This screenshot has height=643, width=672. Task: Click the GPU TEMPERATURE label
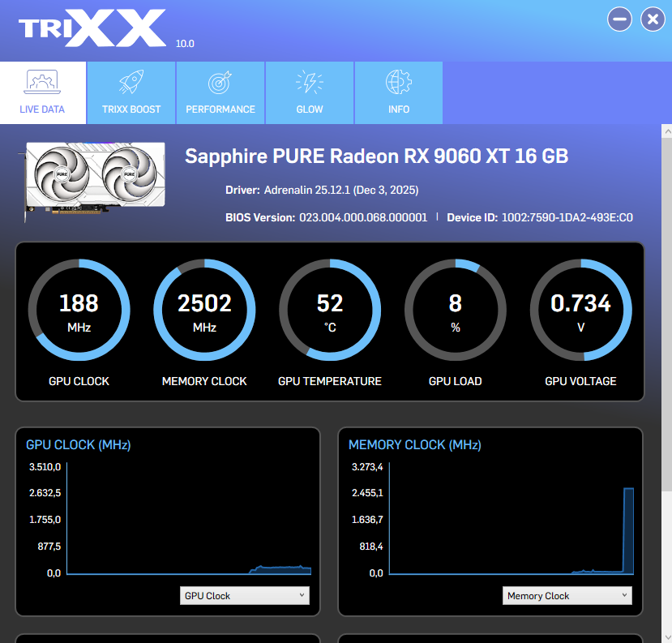point(330,381)
